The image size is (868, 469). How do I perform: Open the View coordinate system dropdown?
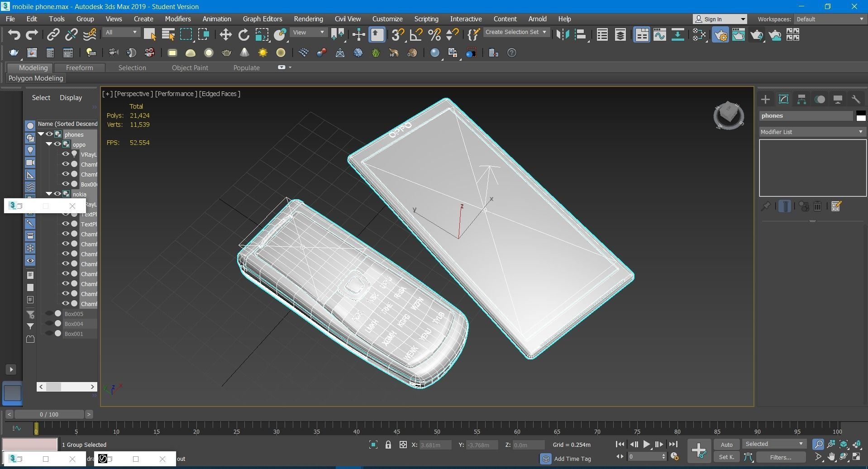[308, 32]
